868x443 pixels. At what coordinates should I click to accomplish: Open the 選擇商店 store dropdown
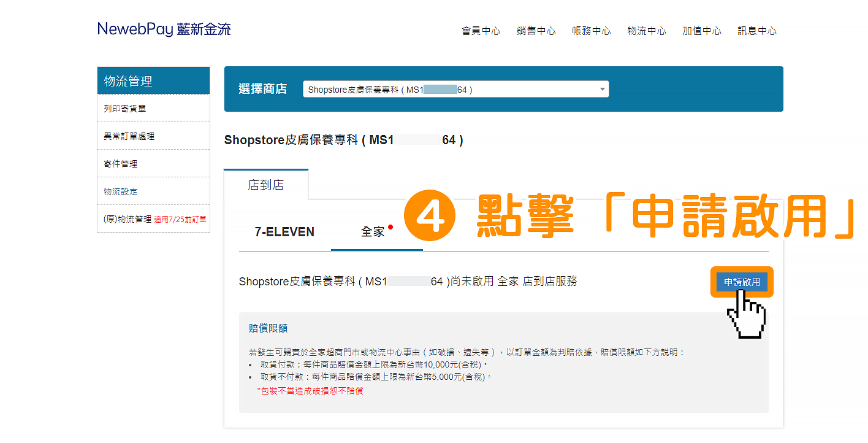pos(456,88)
